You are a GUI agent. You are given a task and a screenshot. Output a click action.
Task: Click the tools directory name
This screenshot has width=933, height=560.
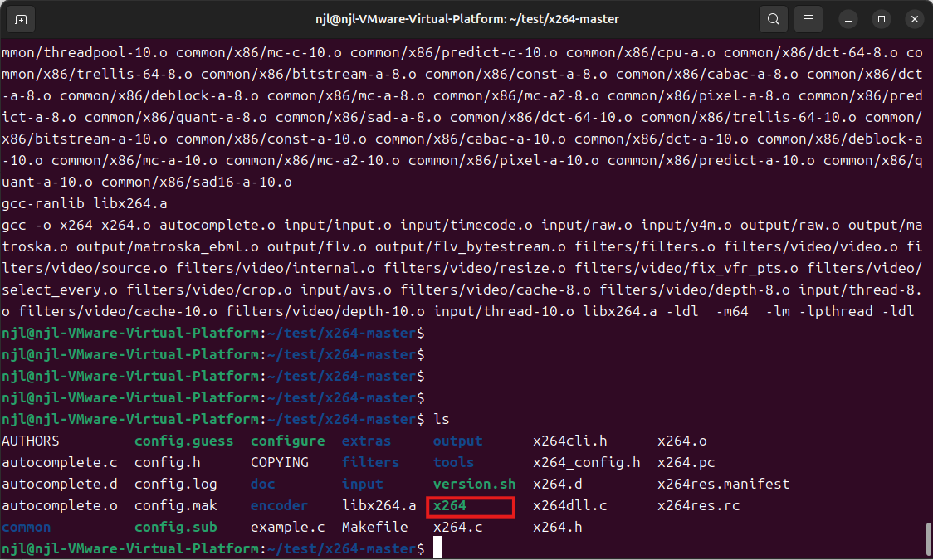tap(453, 462)
